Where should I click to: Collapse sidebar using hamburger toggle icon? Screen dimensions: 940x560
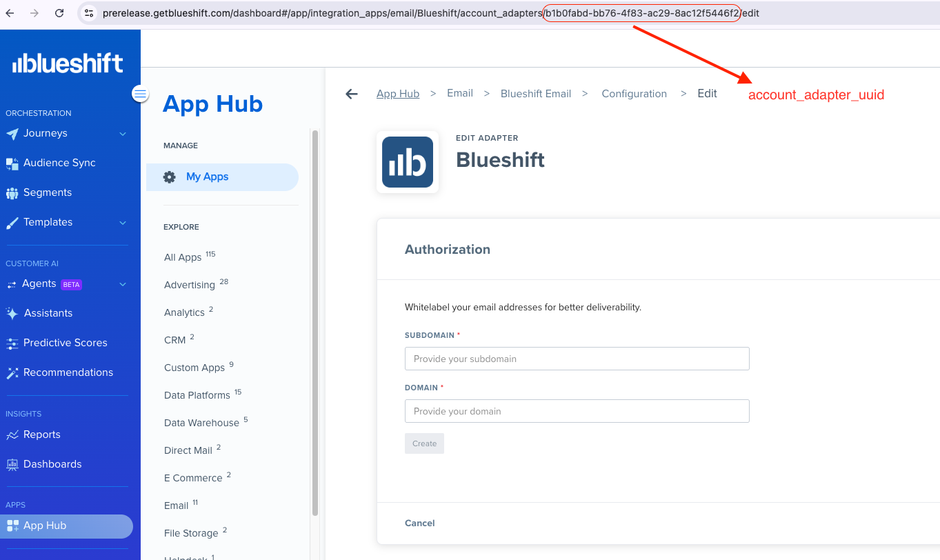click(140, 94)
